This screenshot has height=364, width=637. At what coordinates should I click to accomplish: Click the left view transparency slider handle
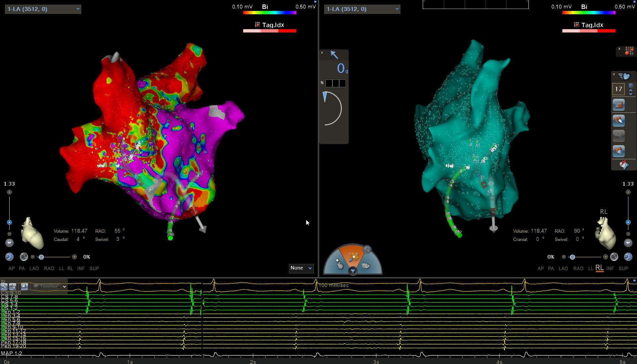pyautogui.click(x=41, y=257)
